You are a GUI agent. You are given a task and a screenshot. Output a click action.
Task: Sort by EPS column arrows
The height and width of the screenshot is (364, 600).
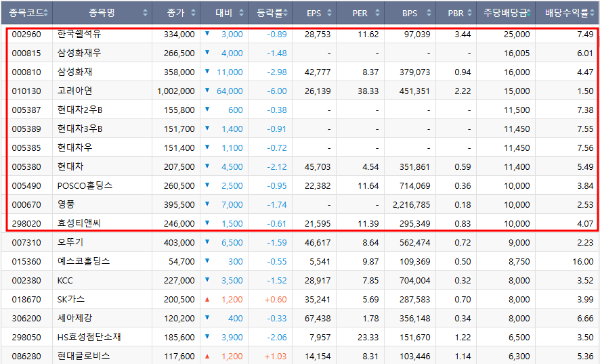[x=329, y=13]
